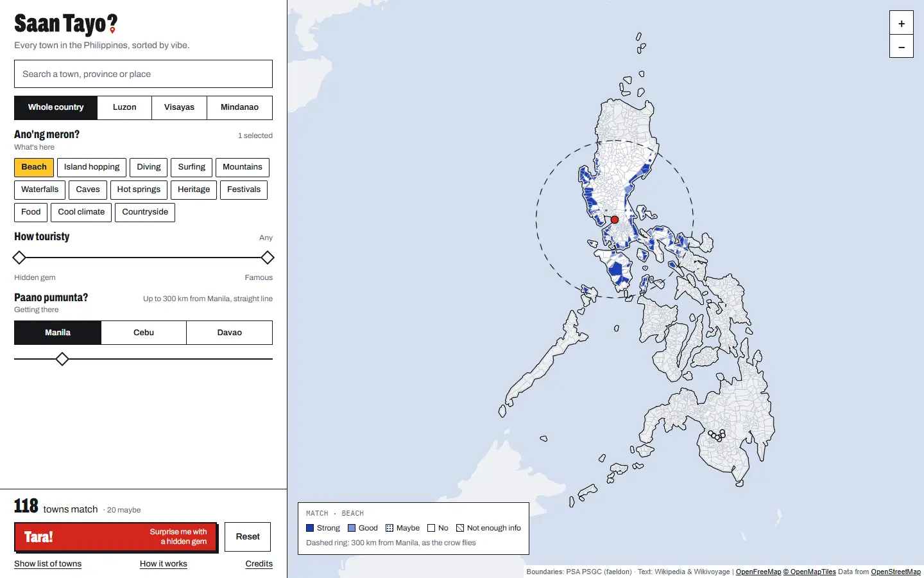Choose Davao as starting point
The image size is (924, 578).
[x=230, y=333]
